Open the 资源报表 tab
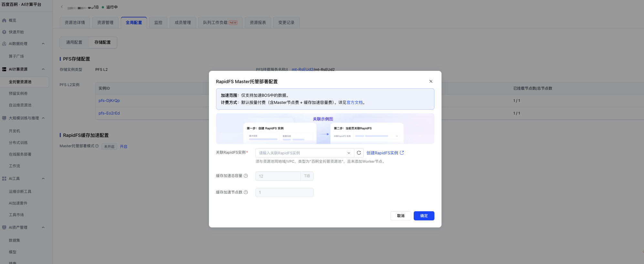Screen dimensions: 644x264 (258, 23)
